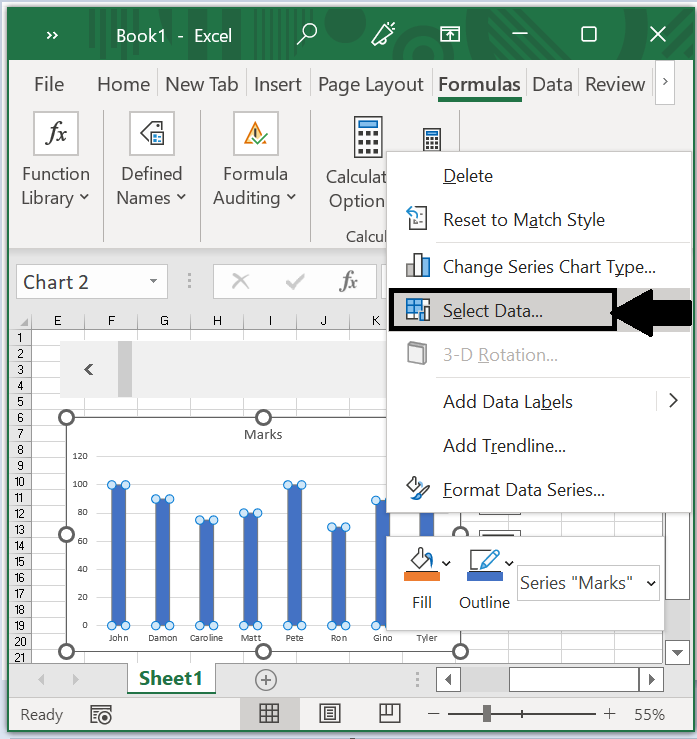
Task: Click the Coming Soon megaphone icon
Action: click(x=383, y=34)
